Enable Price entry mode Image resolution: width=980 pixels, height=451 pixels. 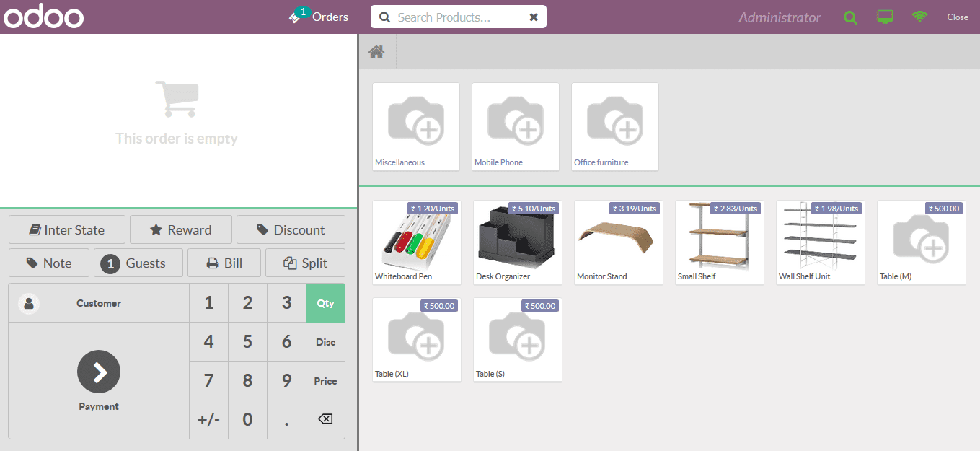point(325,380)
